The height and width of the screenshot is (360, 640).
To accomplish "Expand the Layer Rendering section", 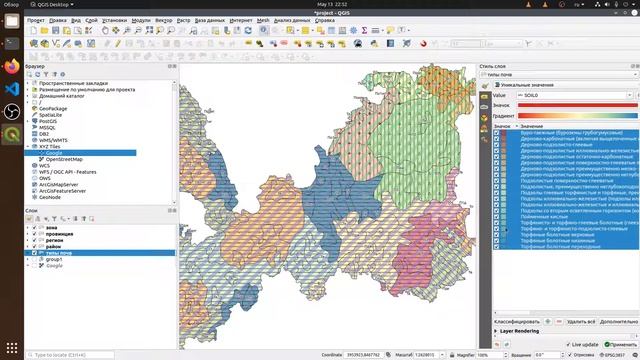I will tap(496, 331).
